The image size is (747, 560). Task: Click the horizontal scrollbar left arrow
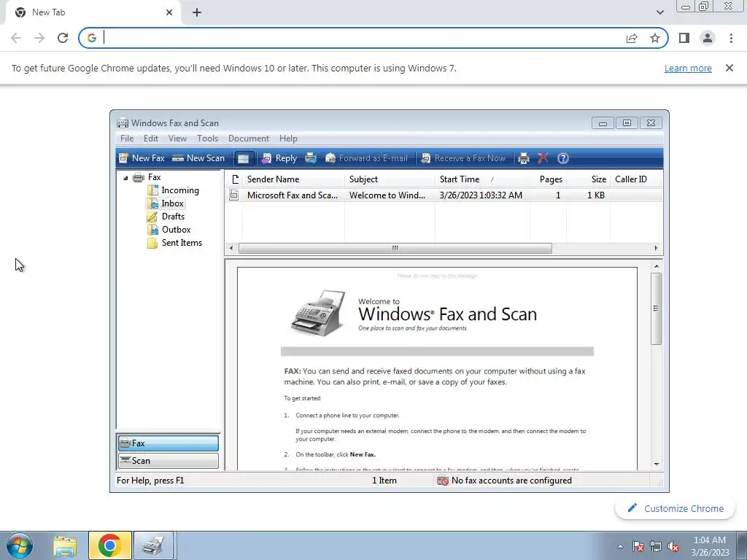[231, 248]
